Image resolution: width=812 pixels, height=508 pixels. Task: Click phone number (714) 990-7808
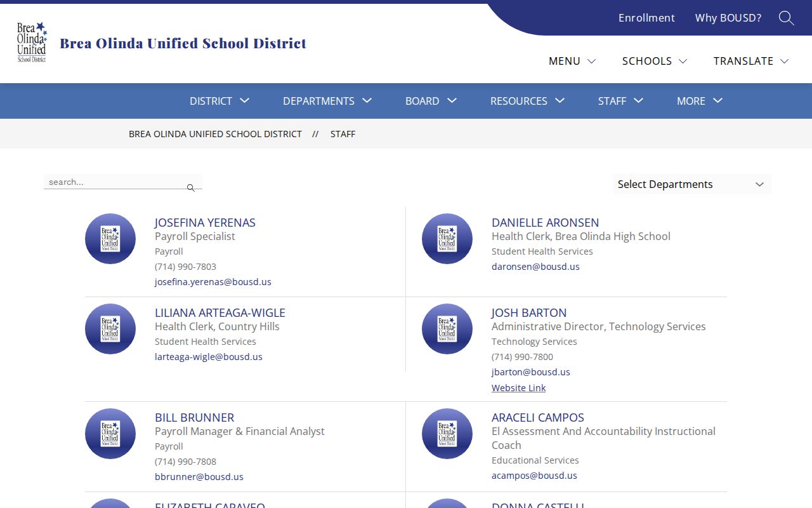(185, 462)
